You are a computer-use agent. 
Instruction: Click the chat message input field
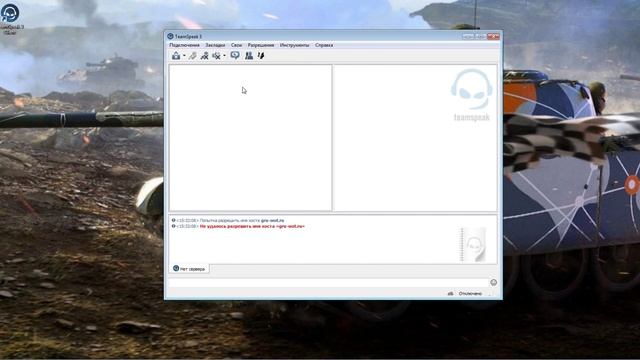point(329,282)
